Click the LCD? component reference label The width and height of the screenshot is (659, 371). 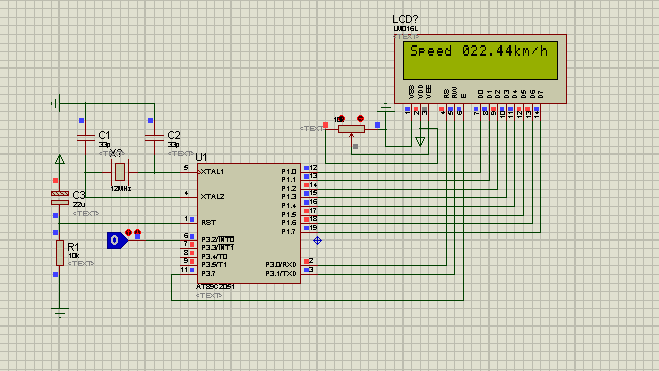405,19
